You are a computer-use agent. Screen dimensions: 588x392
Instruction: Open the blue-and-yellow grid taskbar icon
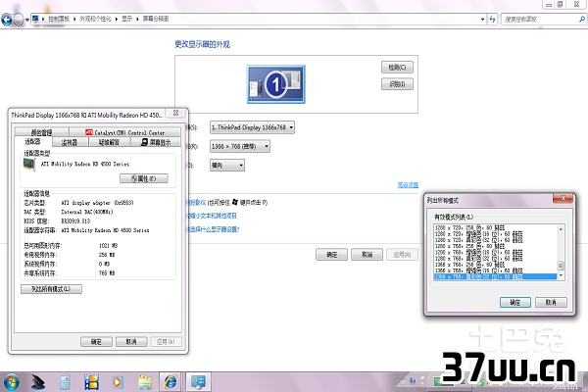click(91, 382)
